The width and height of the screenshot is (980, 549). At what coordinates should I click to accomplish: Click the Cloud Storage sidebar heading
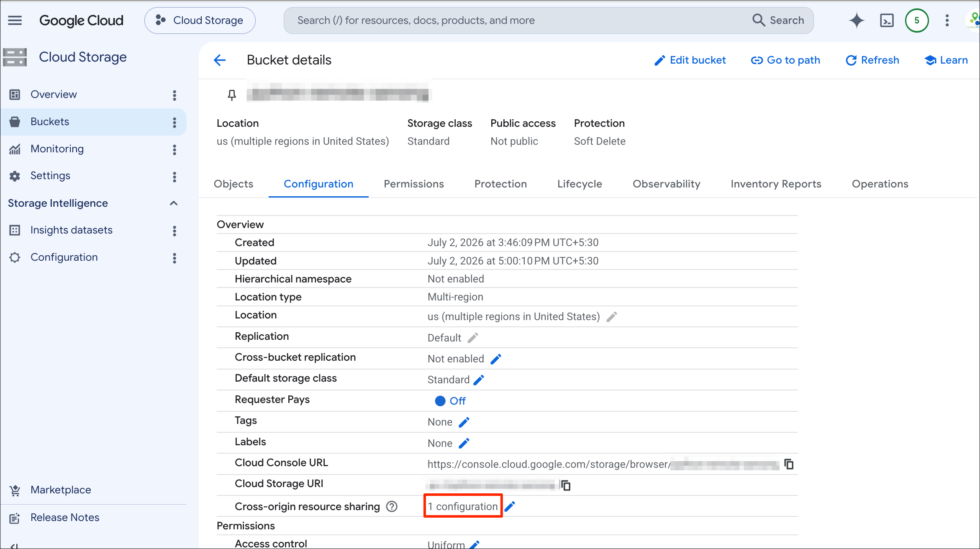point(82,57)
